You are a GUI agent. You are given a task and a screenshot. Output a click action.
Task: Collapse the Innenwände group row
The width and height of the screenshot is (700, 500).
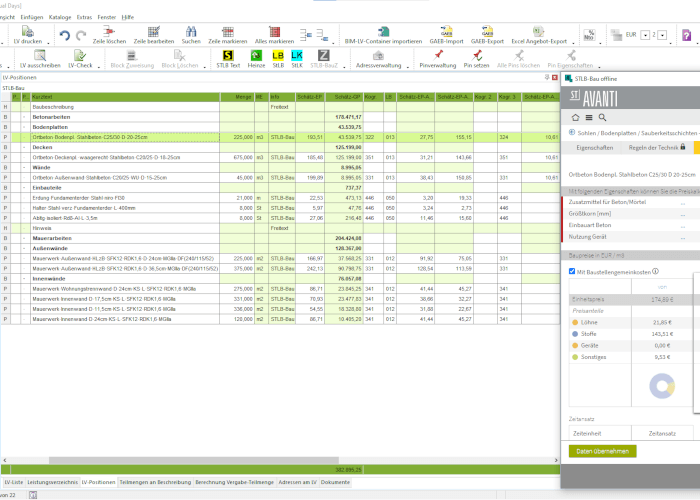coord(24,279)
